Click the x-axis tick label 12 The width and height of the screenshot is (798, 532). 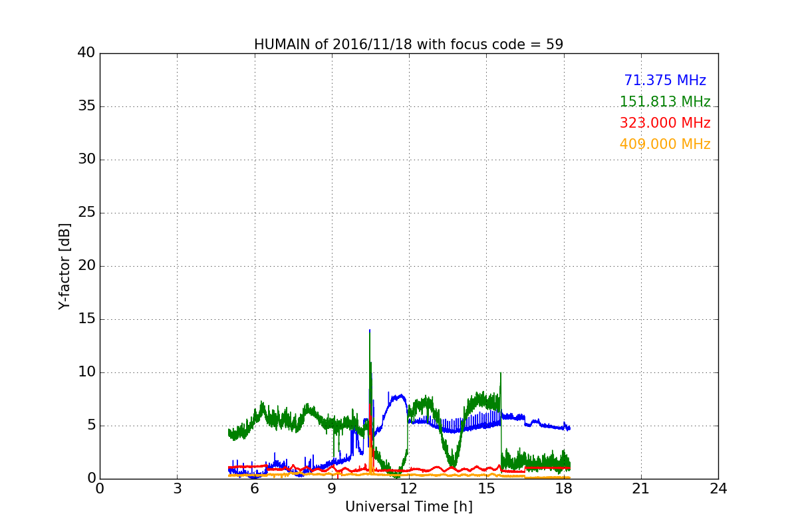pyautogui.click(x=409, y=489)
